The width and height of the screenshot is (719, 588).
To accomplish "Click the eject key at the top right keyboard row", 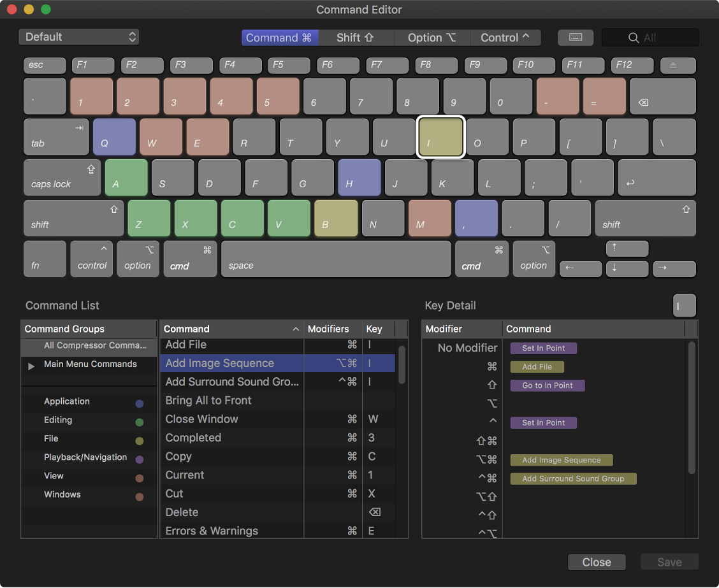I will (x=678, y=65).
